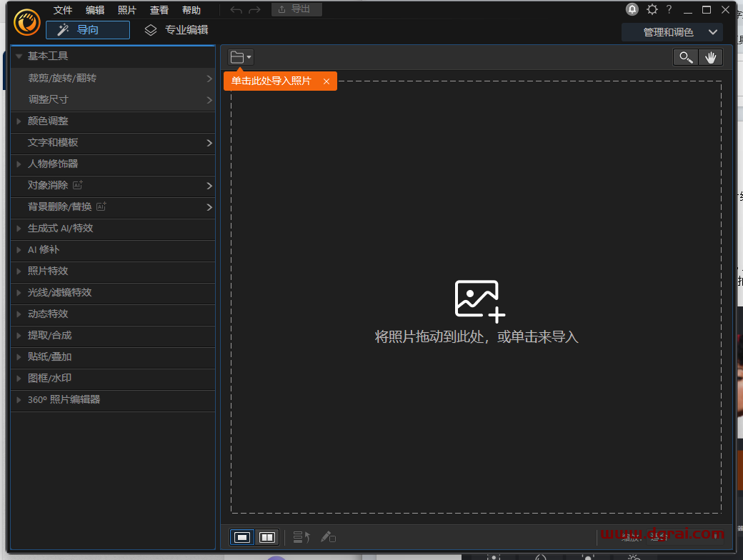Select the hand pan tool
This screenshot has width=743, height=560.
coord(711,58)
